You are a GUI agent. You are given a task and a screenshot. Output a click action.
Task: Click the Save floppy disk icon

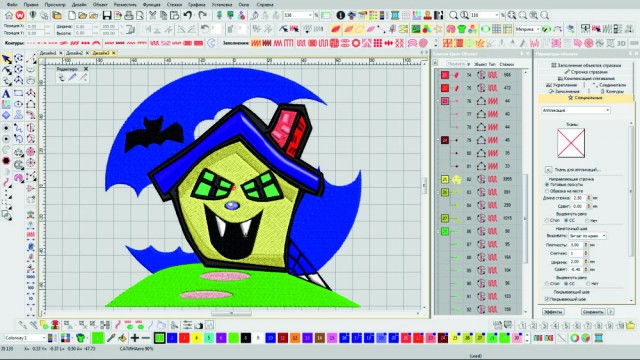107,16
